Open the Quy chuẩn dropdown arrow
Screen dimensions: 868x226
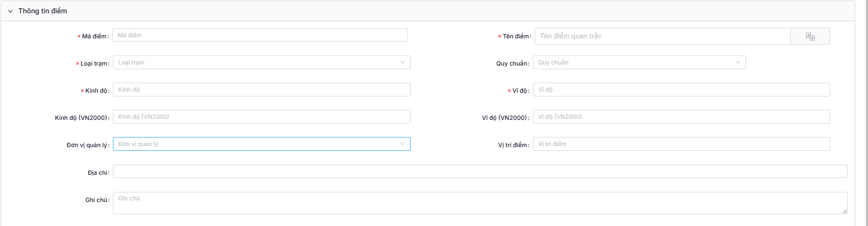(x=738, y=62)
